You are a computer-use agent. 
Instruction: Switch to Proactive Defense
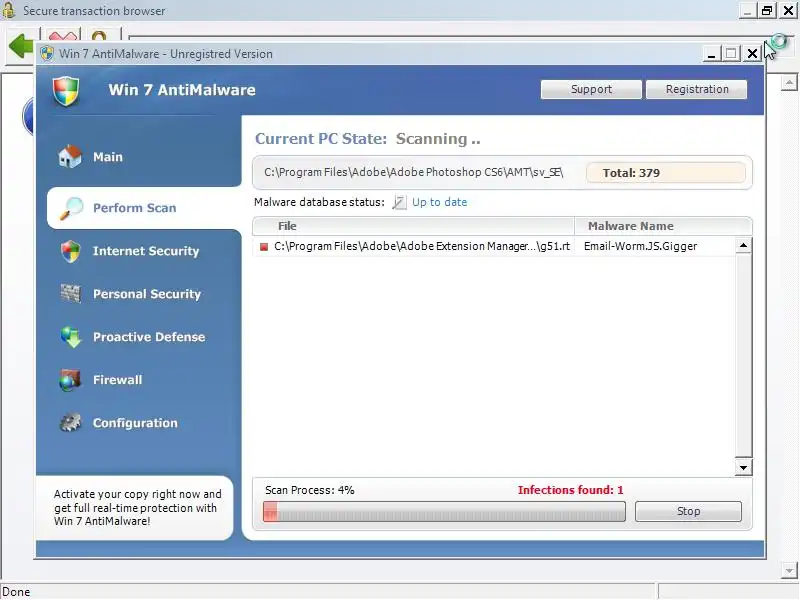pyautogui.click(x=149, y=337)
